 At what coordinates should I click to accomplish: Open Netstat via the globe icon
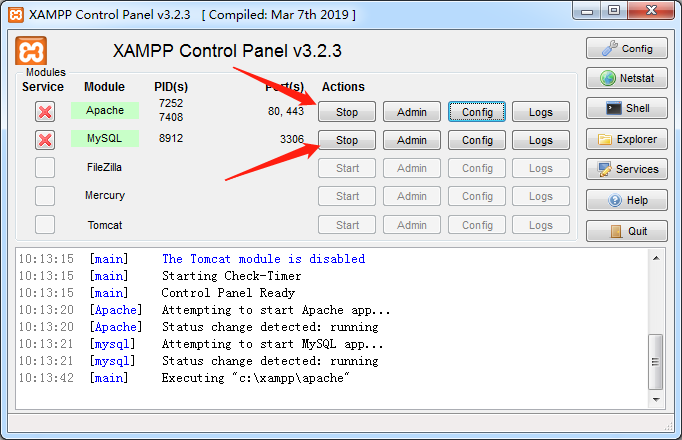626,78
